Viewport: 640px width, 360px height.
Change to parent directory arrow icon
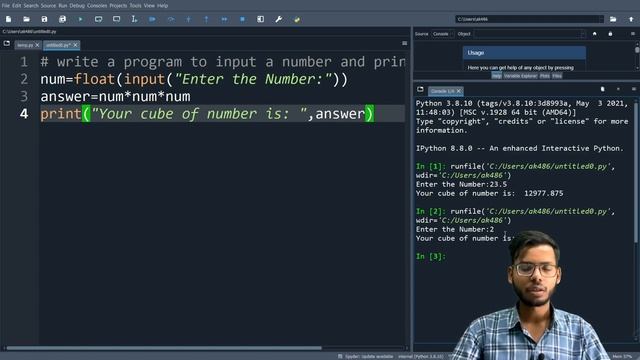point(631,19)
